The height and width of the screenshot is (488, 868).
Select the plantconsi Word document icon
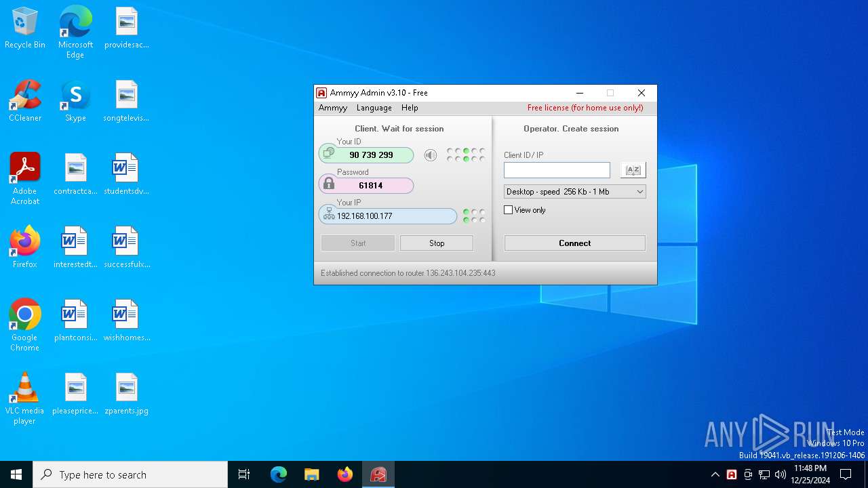pyautogui.click(x=75, y=321)
